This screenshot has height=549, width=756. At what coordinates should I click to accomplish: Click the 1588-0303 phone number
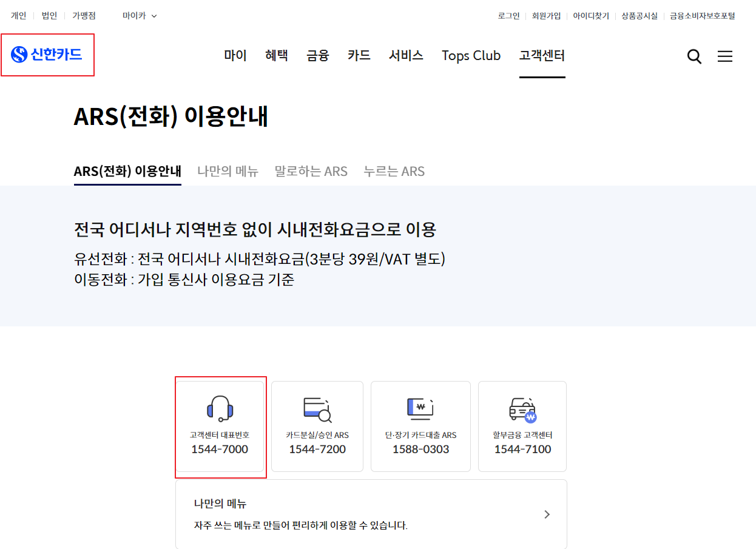[x=420, y=450]
